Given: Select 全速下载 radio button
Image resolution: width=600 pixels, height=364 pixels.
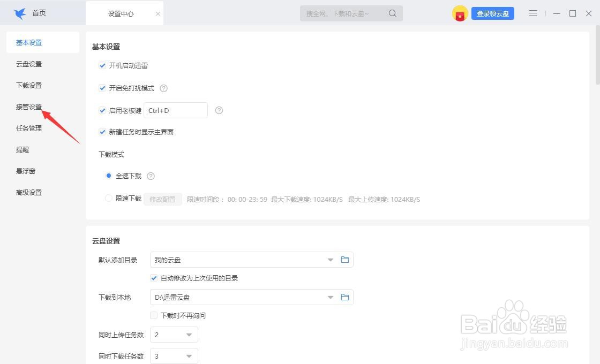Looking at the screenshot, I should 109,176.
